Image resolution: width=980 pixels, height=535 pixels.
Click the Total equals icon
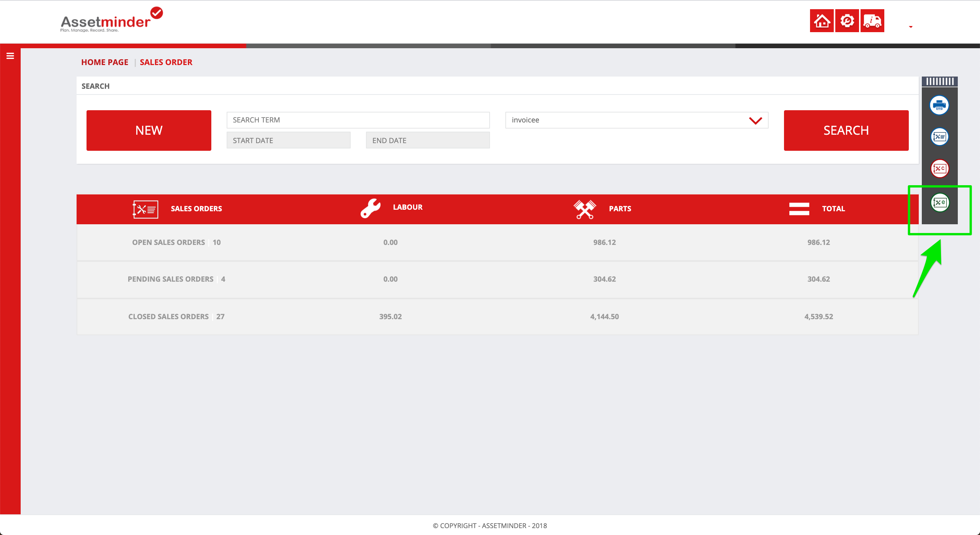pos(799,209)
